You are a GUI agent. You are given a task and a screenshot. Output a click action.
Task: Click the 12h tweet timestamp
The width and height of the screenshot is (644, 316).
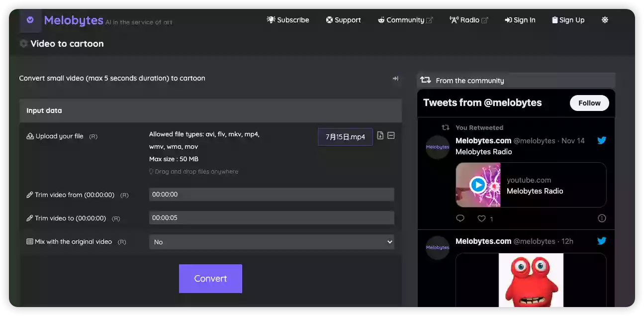567,241
